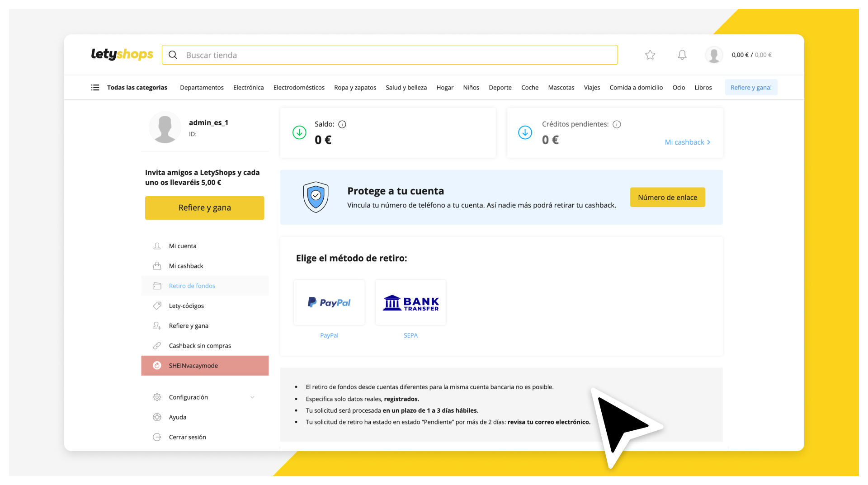Open the SHEINvacaymode promo item
Viewport: 868px width, 485px height.
click(x=205, y=365)
